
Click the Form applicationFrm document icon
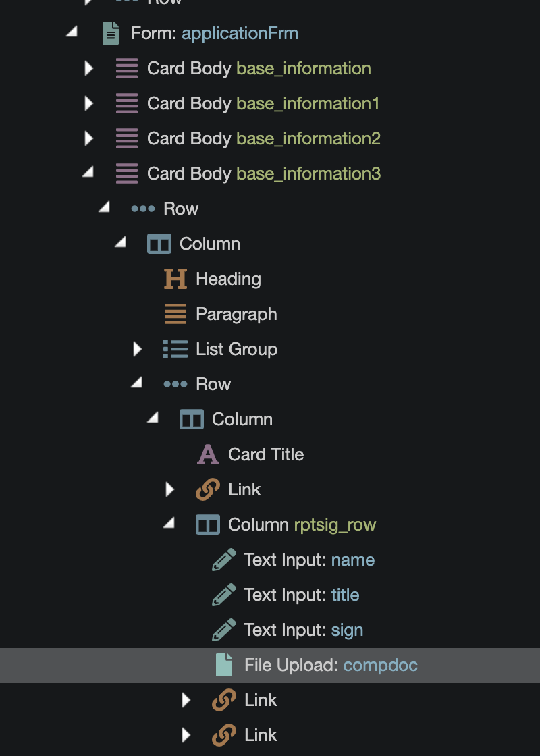click(x=111, y=33)
